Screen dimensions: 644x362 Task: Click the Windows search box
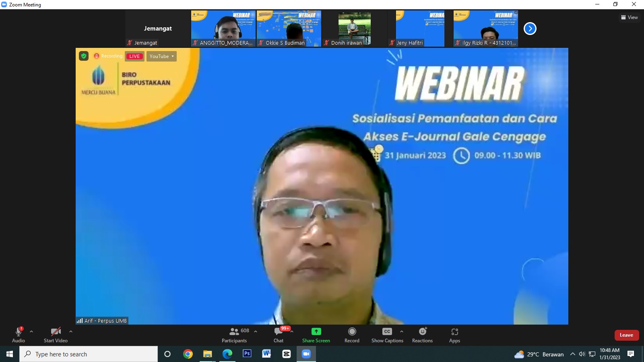[89, 354]
